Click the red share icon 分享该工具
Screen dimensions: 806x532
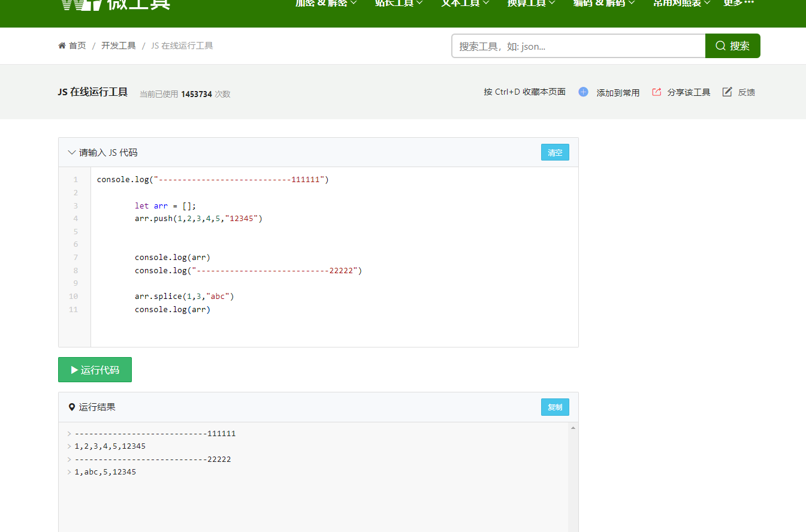656,92
